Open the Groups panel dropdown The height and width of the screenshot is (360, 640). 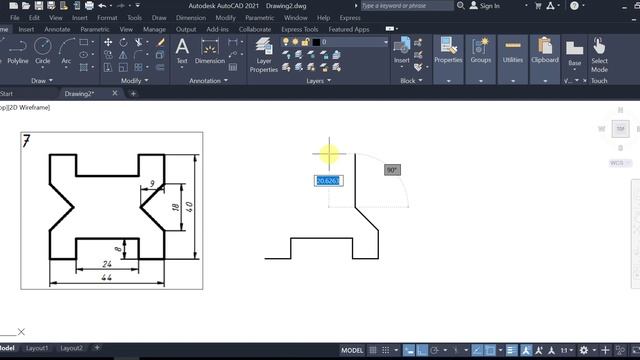[480, 81]
